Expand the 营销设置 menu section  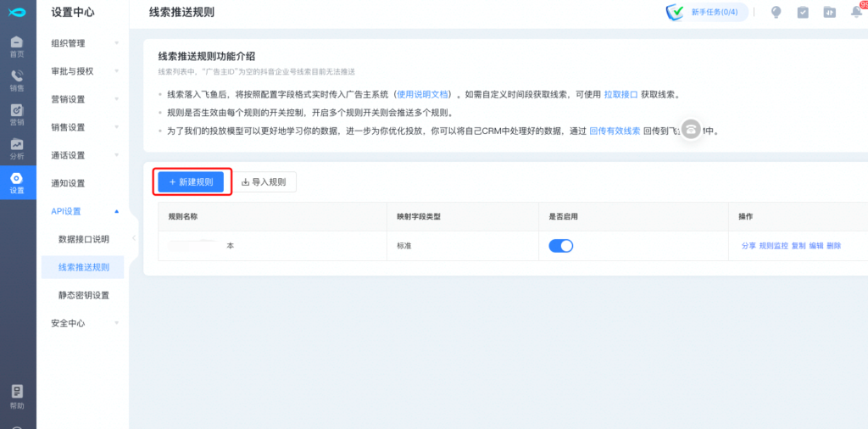tap(83, 99)
